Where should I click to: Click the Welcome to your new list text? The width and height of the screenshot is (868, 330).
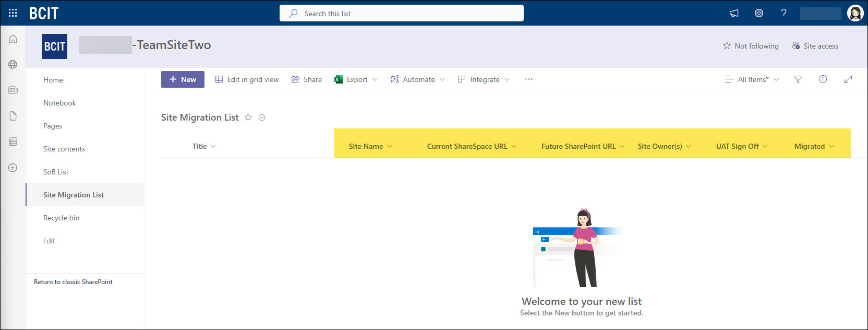point(582,301)
